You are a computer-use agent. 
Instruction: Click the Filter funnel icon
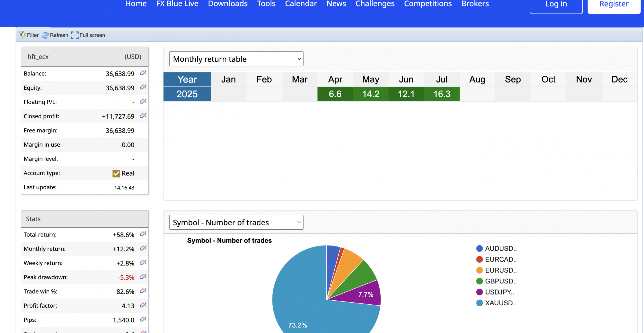[22, 35]
